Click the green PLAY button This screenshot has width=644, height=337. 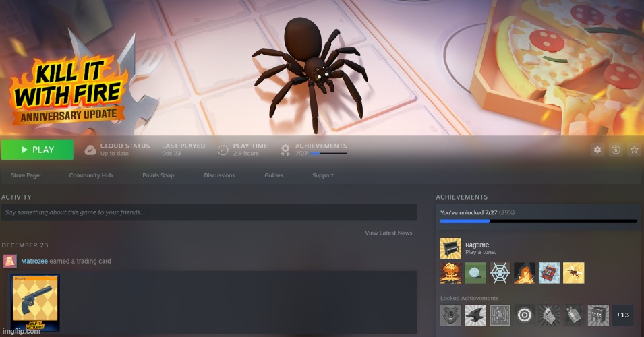(37, 150)
